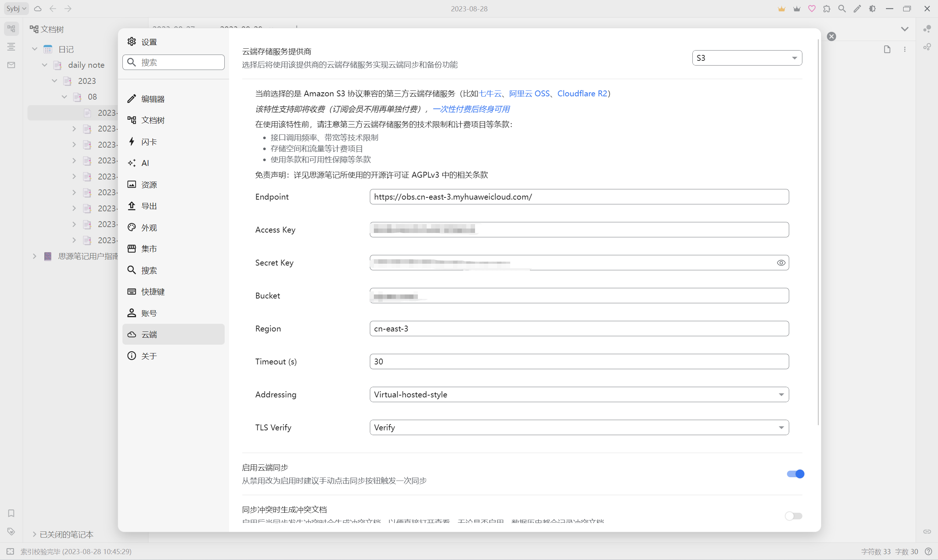Screen dimensions: 938x560
Task: Click the cloud sync icon in title bar
Action: [38, 8]
